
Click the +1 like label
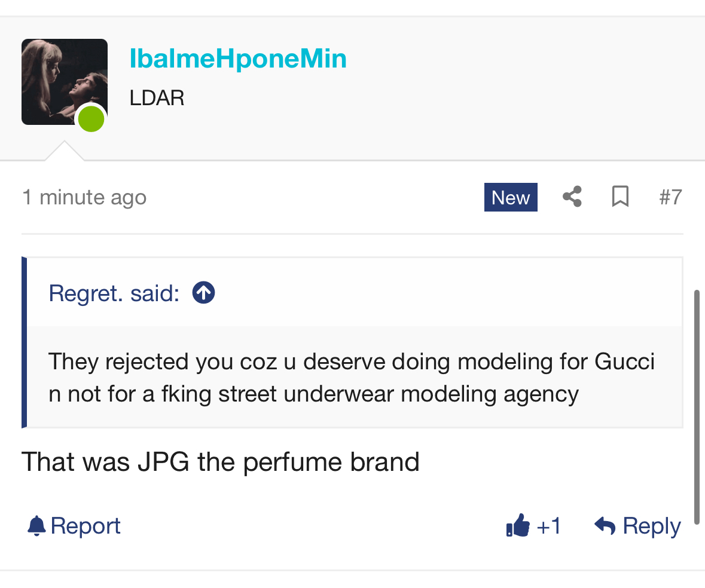tap(548, 526)
